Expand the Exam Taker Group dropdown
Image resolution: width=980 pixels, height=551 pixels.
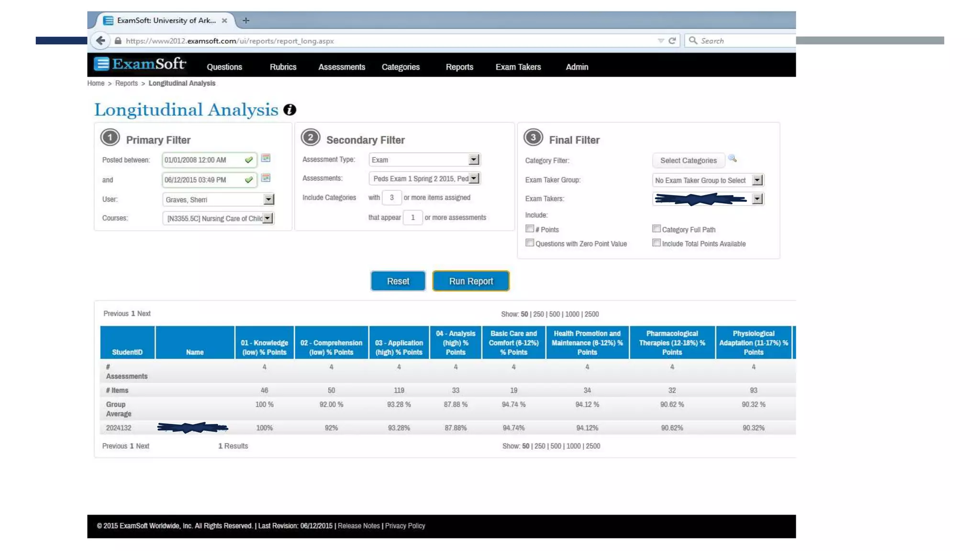[x=757, y=180]
